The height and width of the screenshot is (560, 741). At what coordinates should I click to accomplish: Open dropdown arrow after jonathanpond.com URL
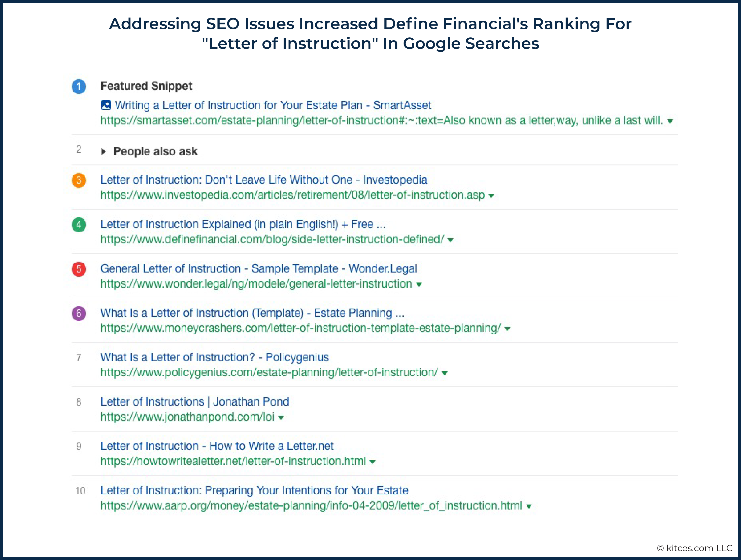pyautogui.click(x=281, y=418)
